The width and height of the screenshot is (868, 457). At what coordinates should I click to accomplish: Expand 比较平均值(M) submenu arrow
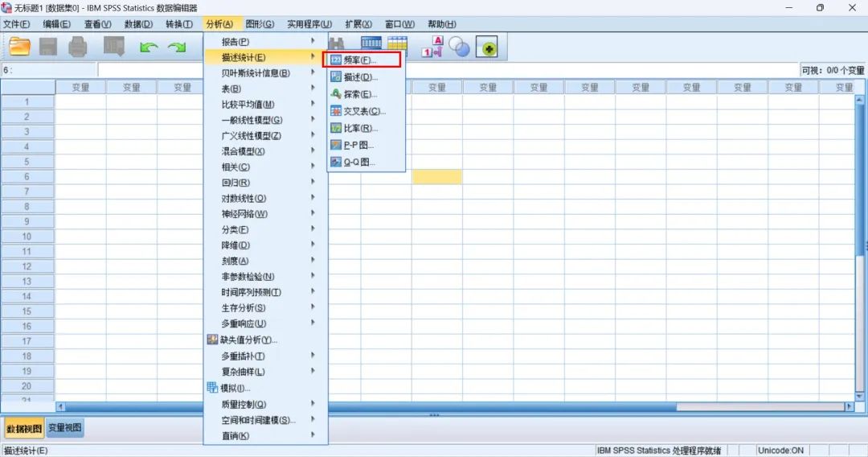coord(313,104)
